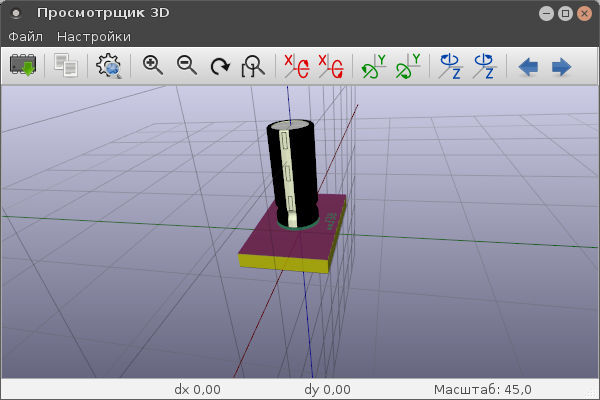This screenshot has width=600, height=400.
Task: Minimize the Просмотрщик 3D window
Action: (x=546, y=14)
